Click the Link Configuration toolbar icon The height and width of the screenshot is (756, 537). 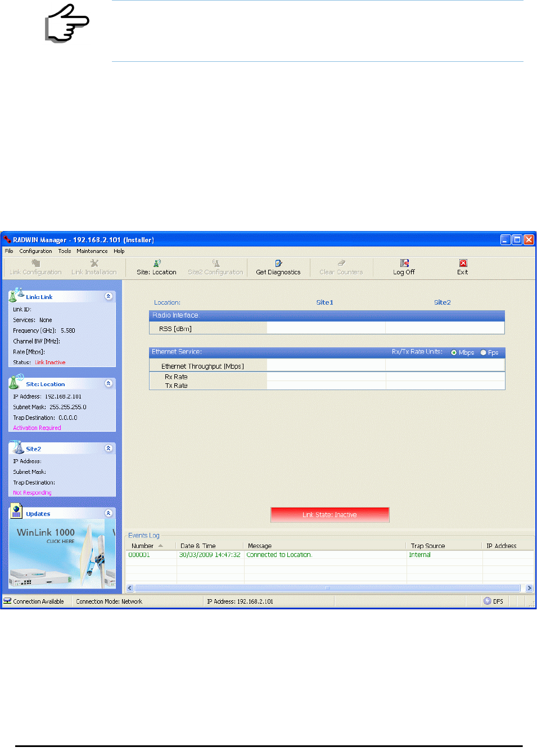tap(36, 262)
